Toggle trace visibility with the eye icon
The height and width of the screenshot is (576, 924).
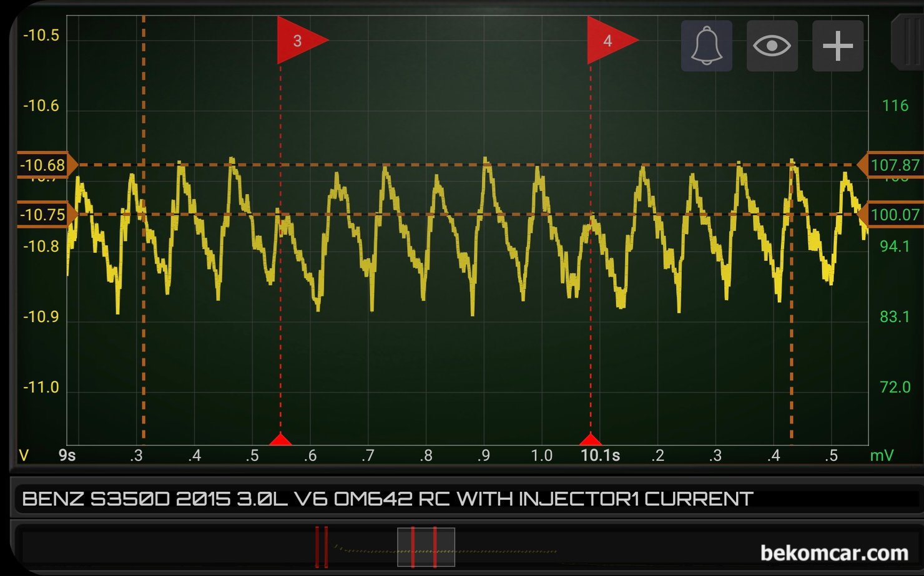coord(772,46)
